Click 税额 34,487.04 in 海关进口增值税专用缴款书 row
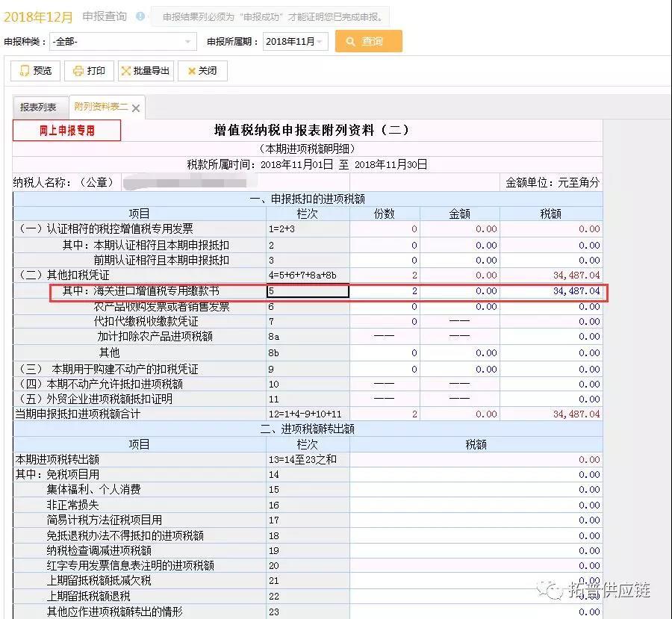The image size is (672, 619). 551,291
